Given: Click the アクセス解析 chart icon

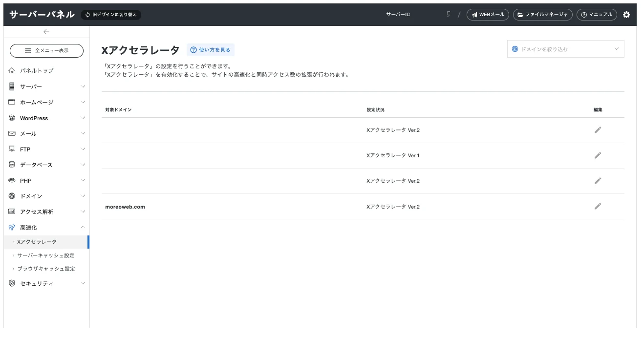Looking at the screenshot, I should coord(12,212).
